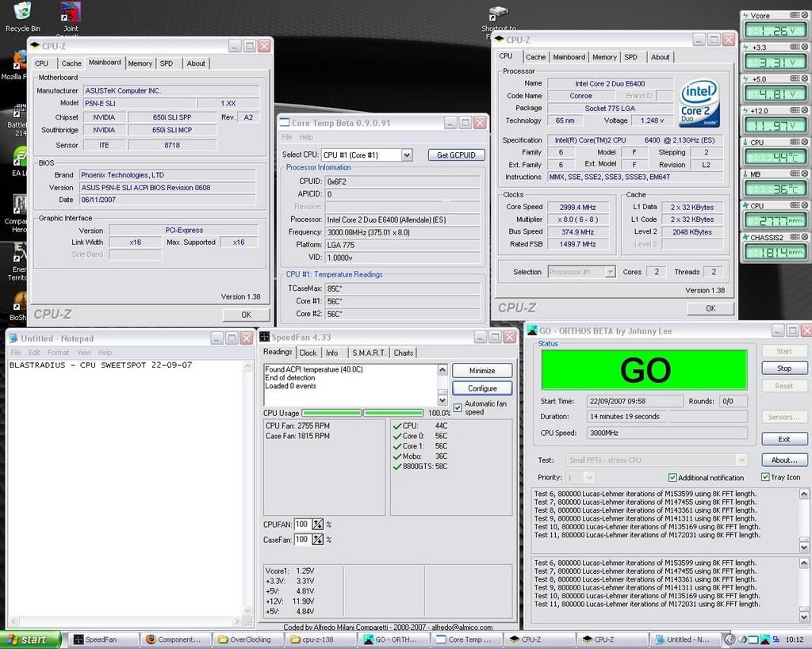Viewport: 812px width, 649px height.
Task: Open the cpu-z-138 folder taskbar button
Action: [321, 639]
